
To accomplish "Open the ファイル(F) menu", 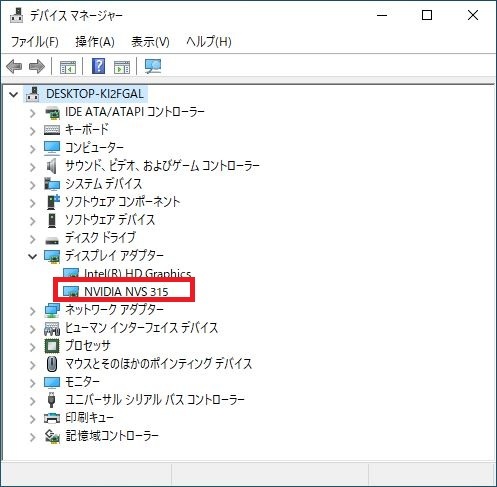I will point(35,42).
